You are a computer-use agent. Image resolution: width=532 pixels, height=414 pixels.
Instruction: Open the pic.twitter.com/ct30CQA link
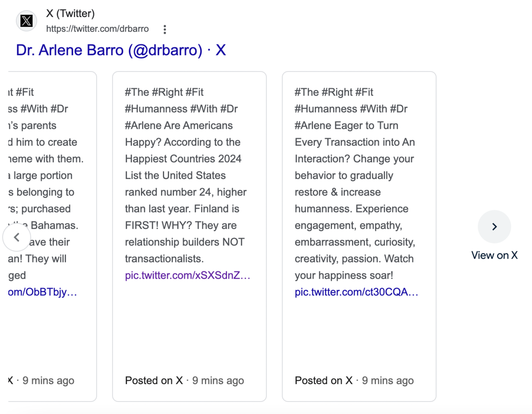coord(356,292)
